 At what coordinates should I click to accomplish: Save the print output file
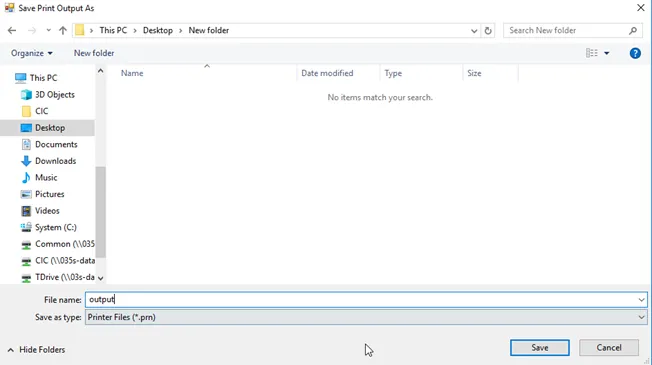(540, 348)
